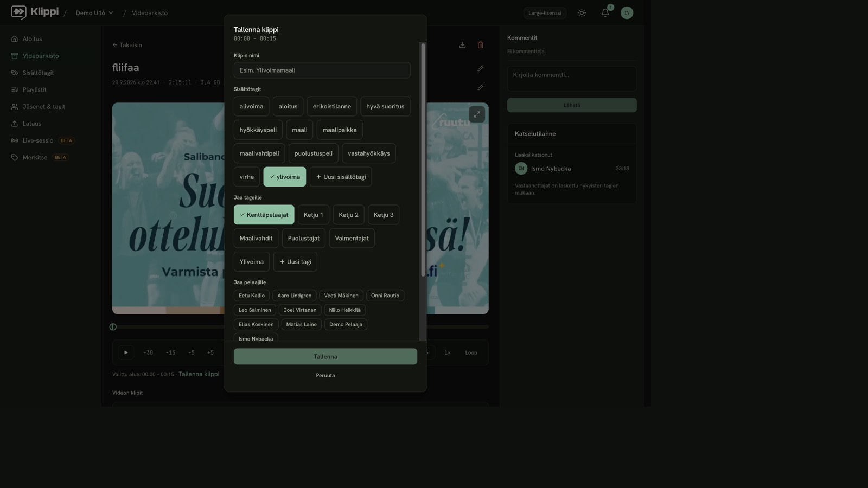The image size is (868, 488).
Task: Click Takaisin back link
Action: click(x=127, y=45)
